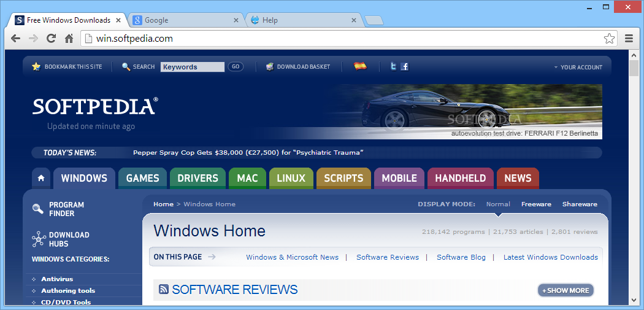Click the page scrollbar up arrow
The image size is (644, 310).
(x=634, y=55)
